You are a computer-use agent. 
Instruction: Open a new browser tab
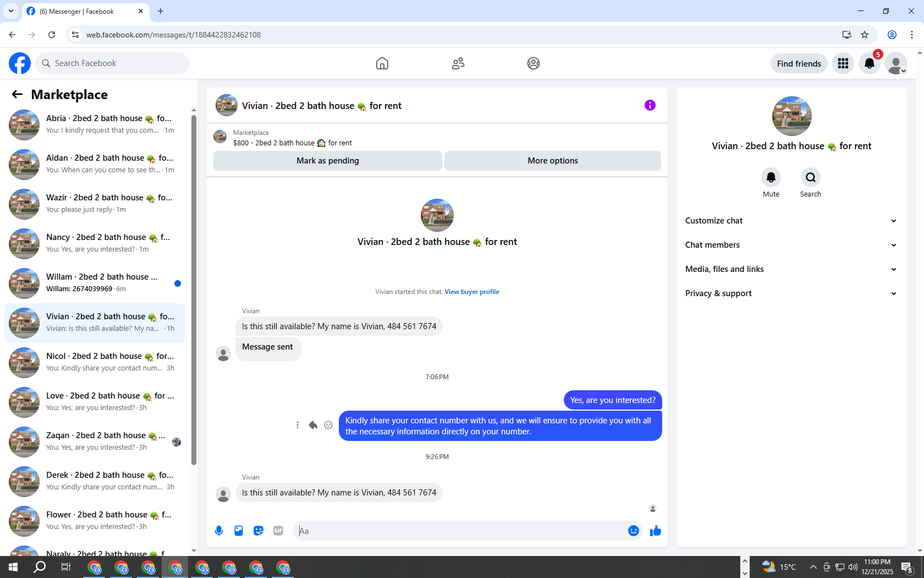(161, 11)
